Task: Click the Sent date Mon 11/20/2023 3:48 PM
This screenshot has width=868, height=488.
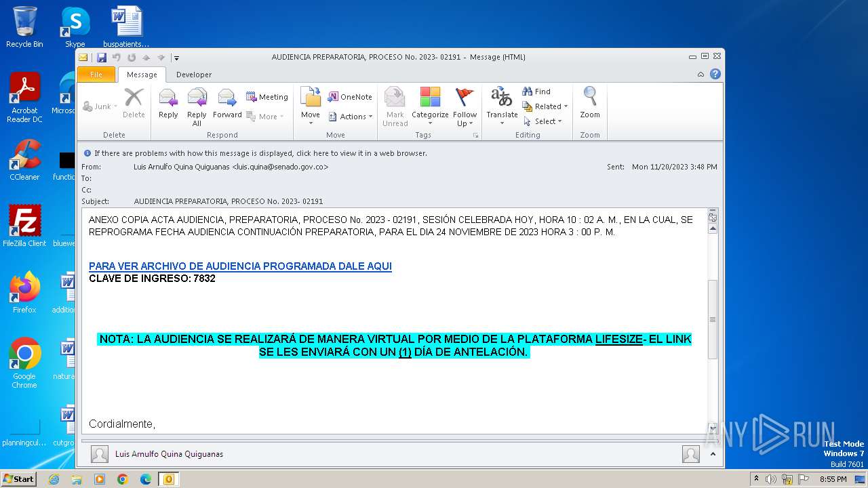Action: [674, 167]
